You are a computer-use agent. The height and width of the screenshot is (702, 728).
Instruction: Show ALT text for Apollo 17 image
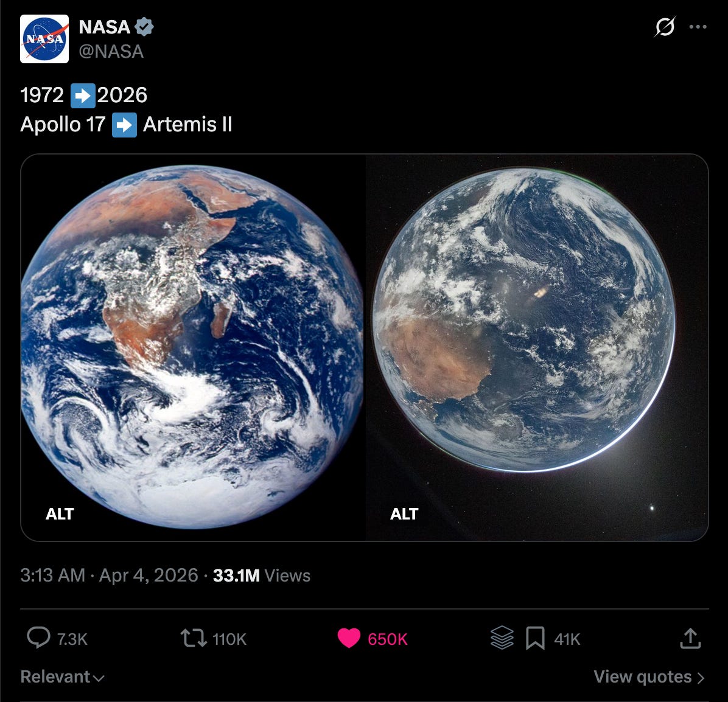60,514
